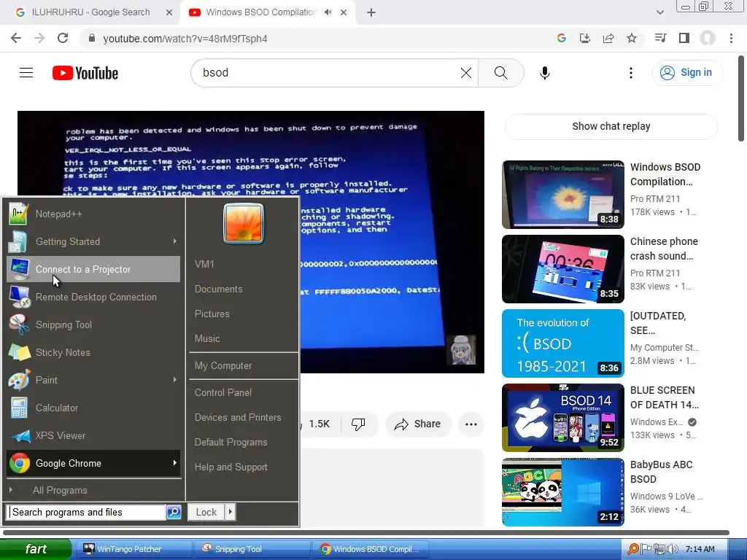Open Remote Desktop Connection

coord(93,297)
